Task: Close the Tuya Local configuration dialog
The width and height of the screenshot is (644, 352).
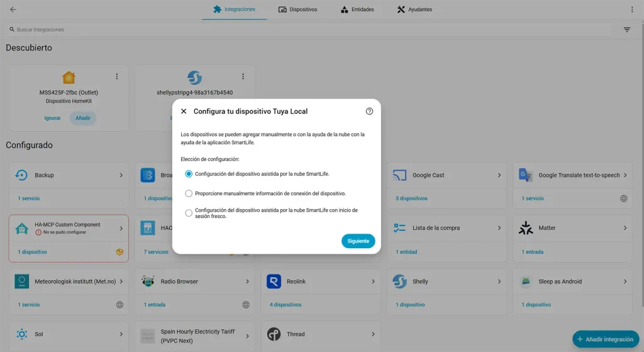Action: 184,111
